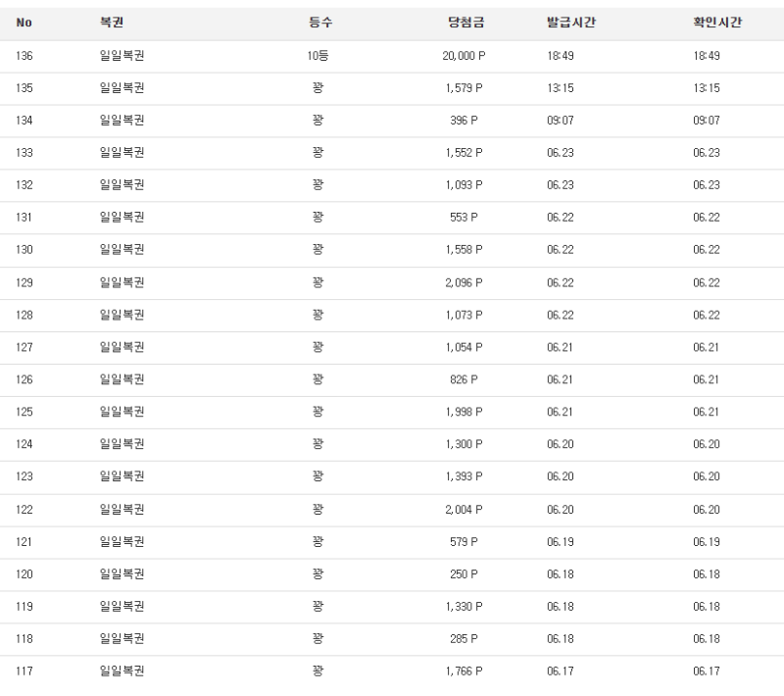Select 일일복권 in row 121

122,541
